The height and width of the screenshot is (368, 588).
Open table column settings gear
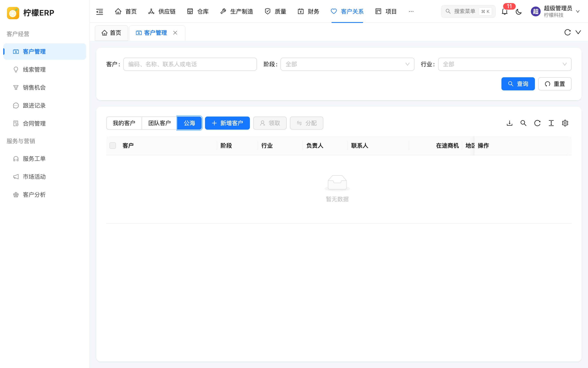tap(565, 123)
